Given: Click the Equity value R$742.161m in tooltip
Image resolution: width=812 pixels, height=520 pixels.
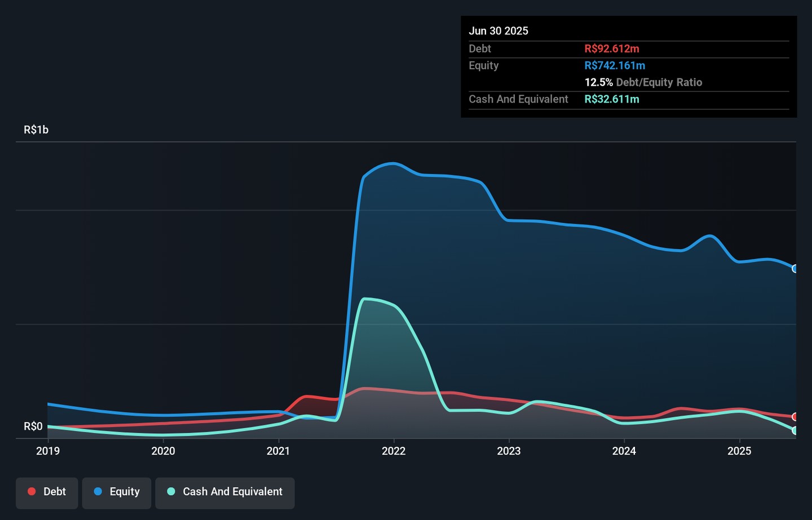Looking at the screenshot, I should (x=615, y=66).
